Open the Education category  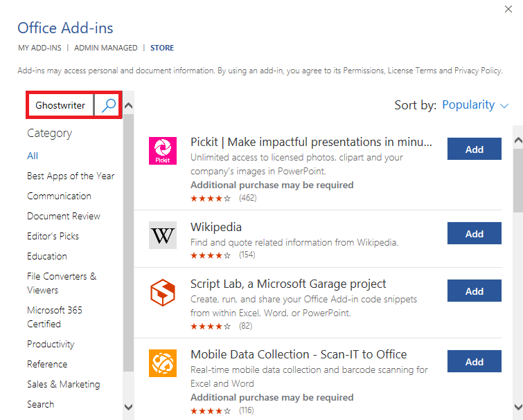coord(47,256)
